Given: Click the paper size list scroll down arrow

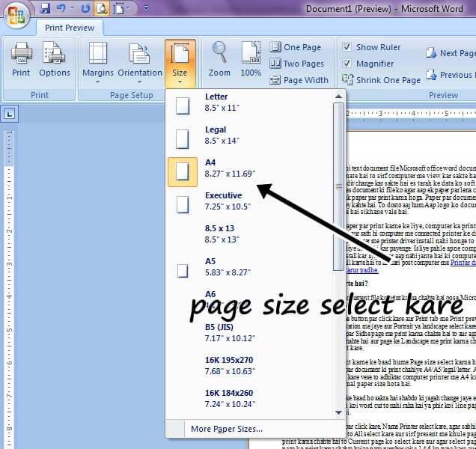Looking at the screenshot, I should (338, 412).
